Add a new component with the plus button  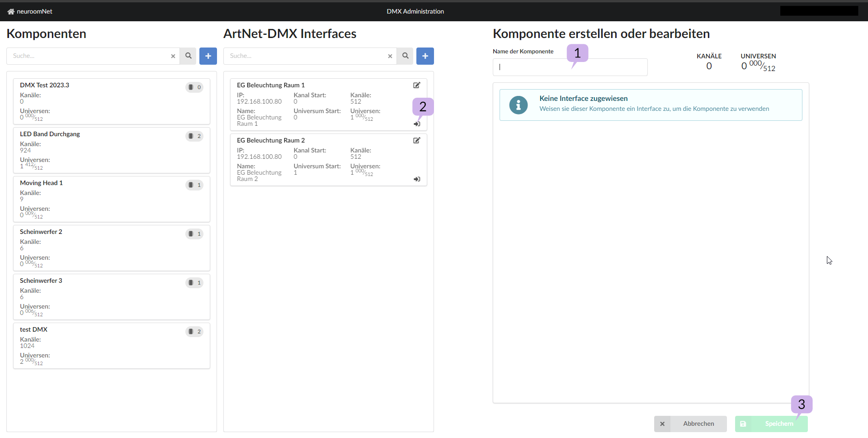tap(208, 56)
